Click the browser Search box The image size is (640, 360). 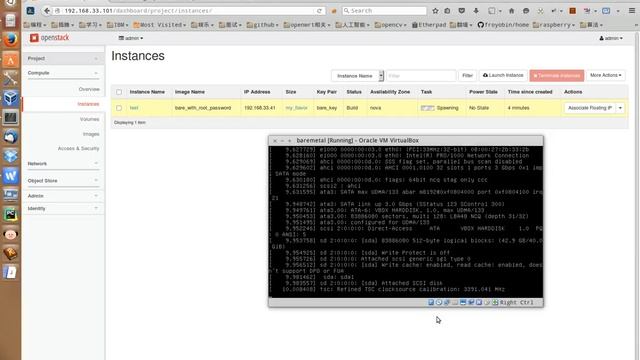384,11
